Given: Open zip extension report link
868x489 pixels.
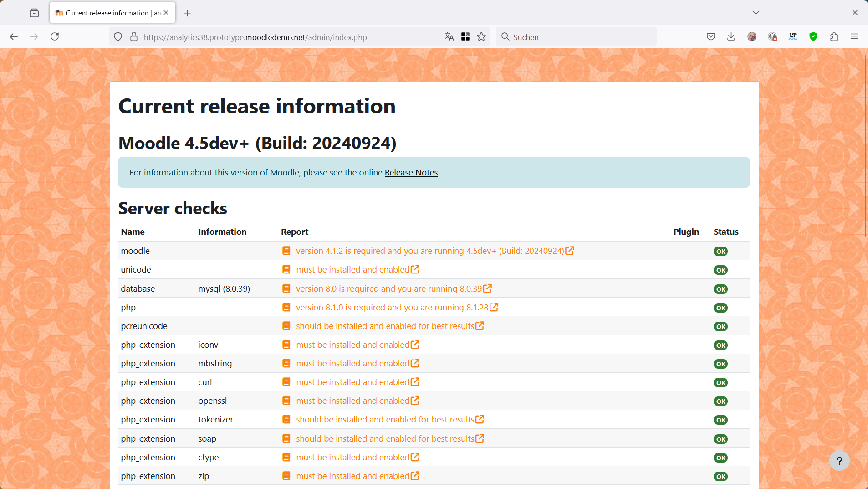Looking at the screenshot, I should click(357, 476).
